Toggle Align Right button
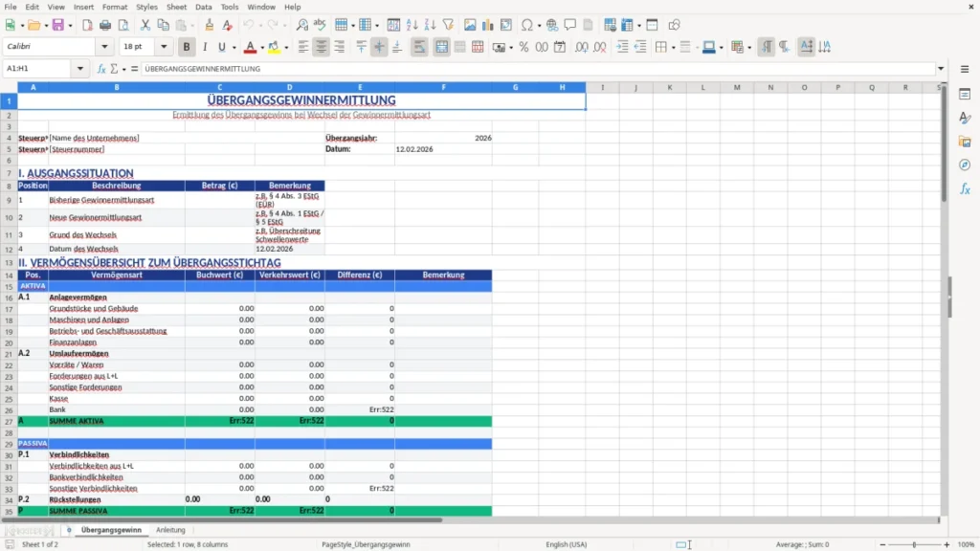 [339, 47]
